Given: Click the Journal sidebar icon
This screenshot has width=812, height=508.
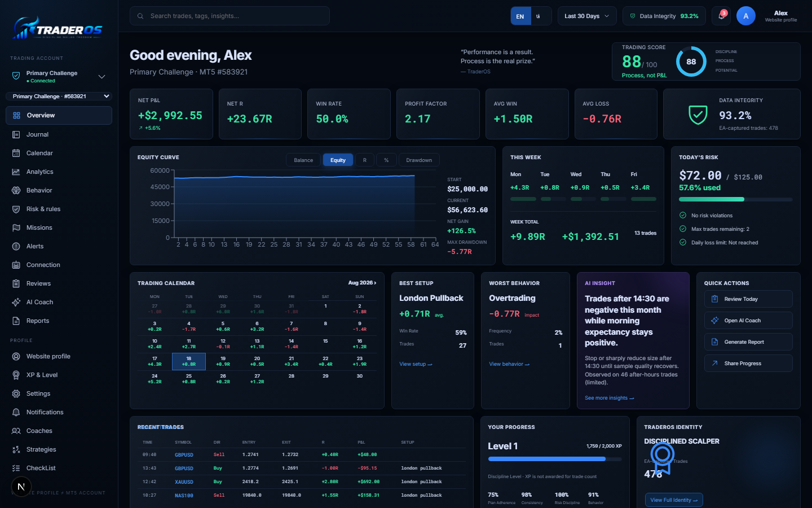Looking at the screenshot, I should point(16,134).
